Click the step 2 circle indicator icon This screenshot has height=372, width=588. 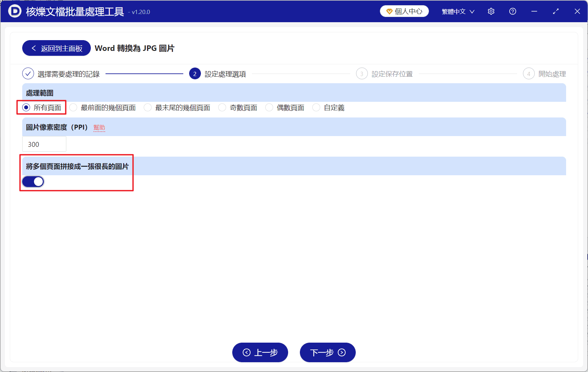195,73
